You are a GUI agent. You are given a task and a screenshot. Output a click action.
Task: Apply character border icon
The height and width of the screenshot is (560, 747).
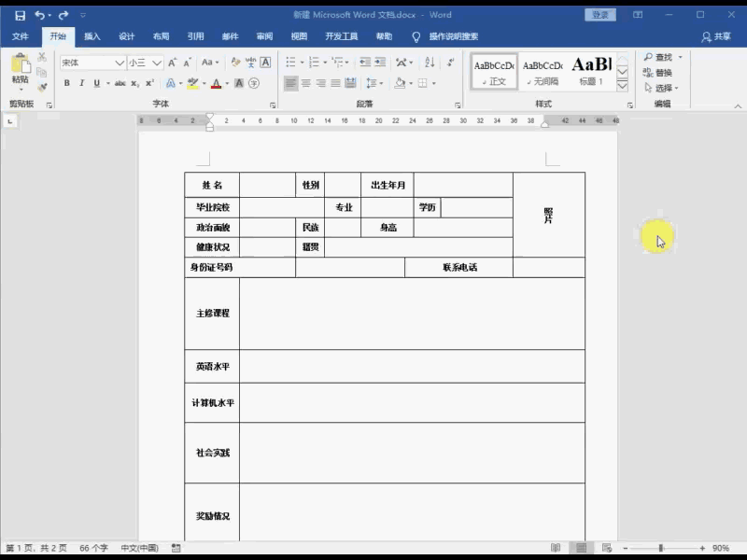tap(265, 63)
